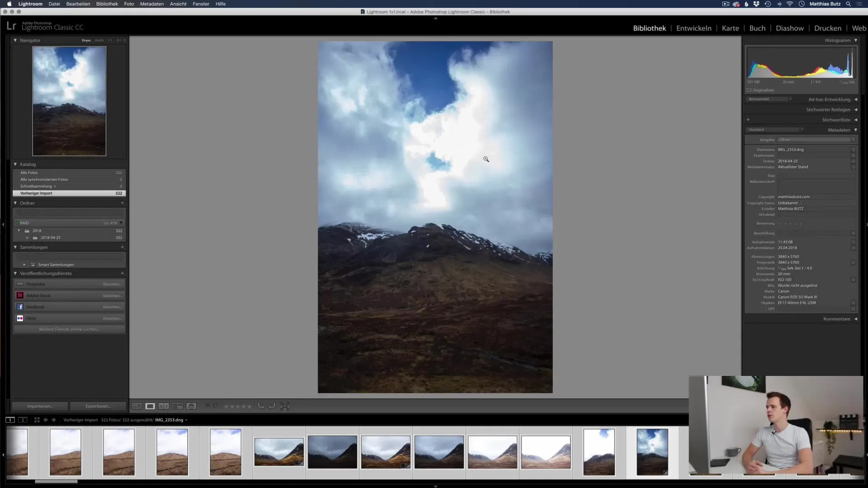Image resolution: width=868 pixels, height=488 pixels.
Task: Expand the Stichwörter festlegen panel
Action: 856,110
